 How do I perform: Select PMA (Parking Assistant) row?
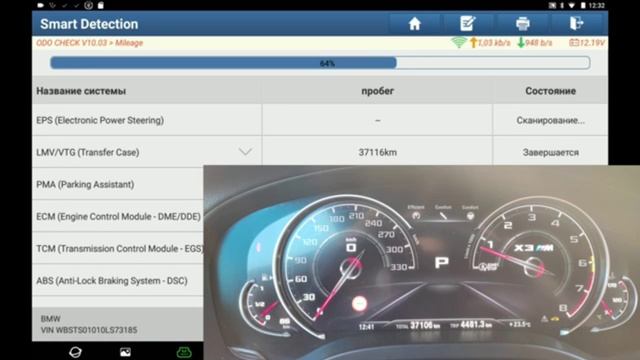click(118, 184)
